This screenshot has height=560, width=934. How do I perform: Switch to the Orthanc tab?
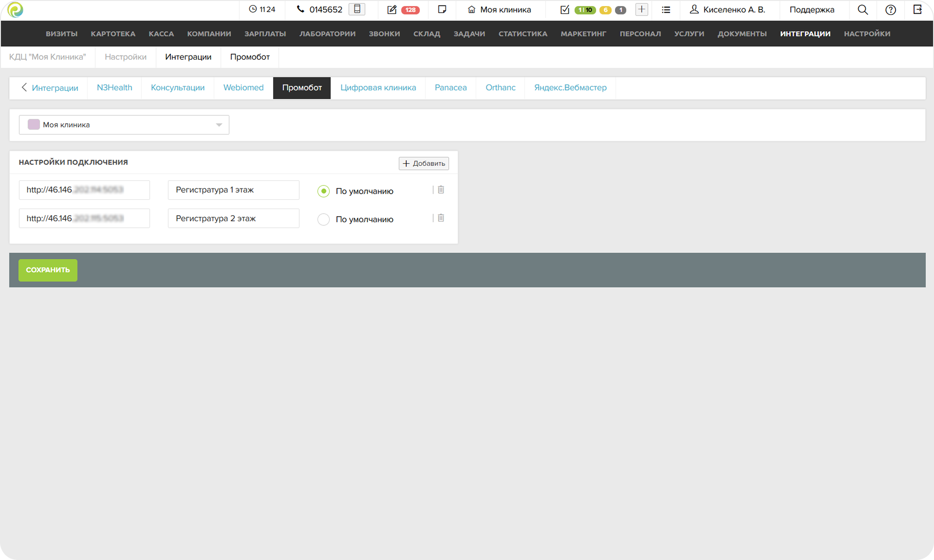point(501,88)
